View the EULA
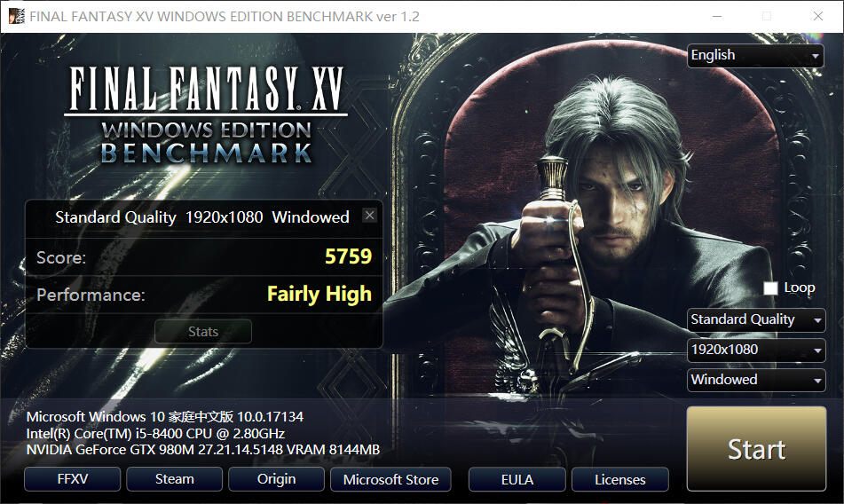Image resolution: width=844 pixels, height=504 pixels. (x=517, y=479)
